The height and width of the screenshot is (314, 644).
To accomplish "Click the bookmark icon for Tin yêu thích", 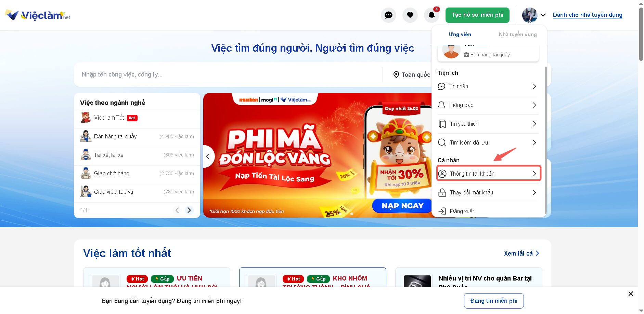I will 442,124.
